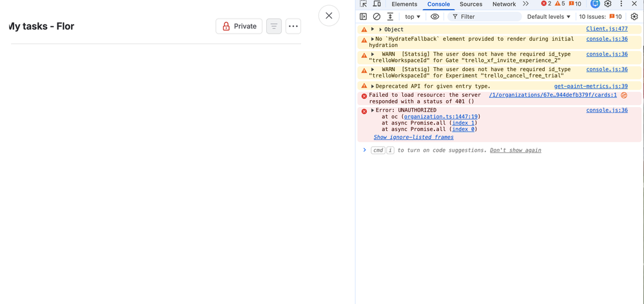
Task: Open the index 1 stack frame link
Action: (x=463, y=123)
